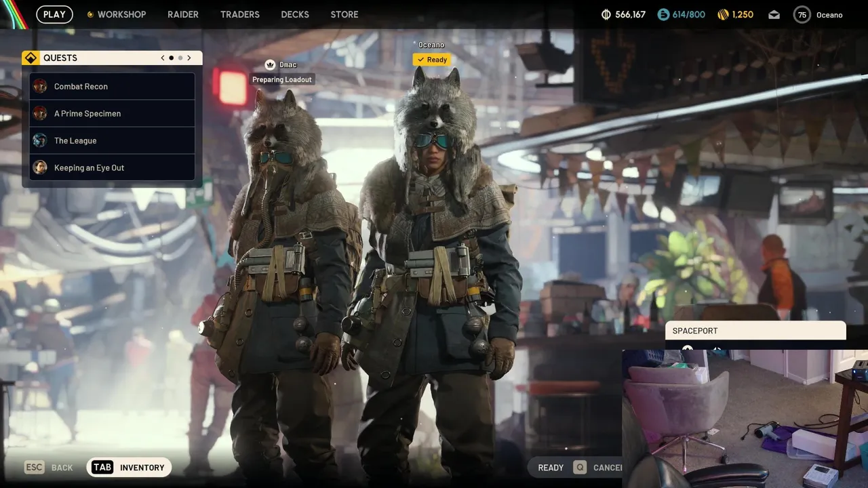Screen dimensions: 868x488
Task: Open the mail envelope icon
Action: tap(774, 15)
